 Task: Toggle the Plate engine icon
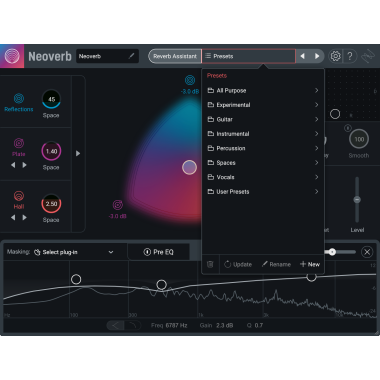[x=19, y=143]
